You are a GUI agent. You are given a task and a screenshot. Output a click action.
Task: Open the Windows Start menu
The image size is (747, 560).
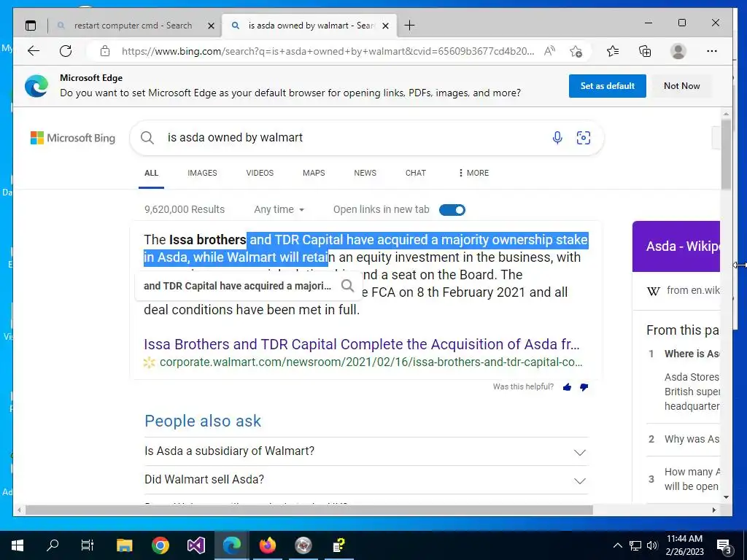coord(18,545)
